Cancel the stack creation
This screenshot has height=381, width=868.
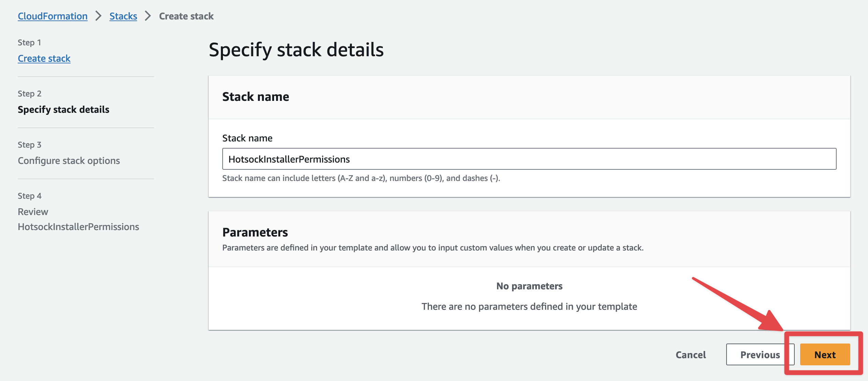[x=690, y=354]
